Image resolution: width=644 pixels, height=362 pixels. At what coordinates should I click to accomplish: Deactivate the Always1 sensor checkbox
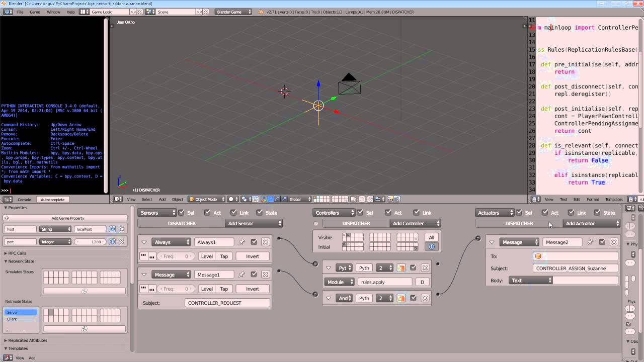[x=254, y=242]
